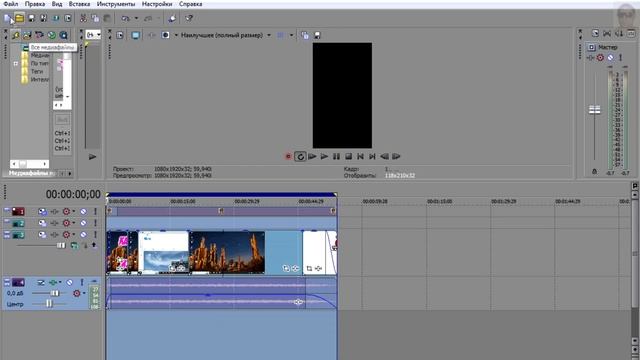Copy preview snapshot to clipboard
The image size is (640, 360).
[x=304, y=36]
